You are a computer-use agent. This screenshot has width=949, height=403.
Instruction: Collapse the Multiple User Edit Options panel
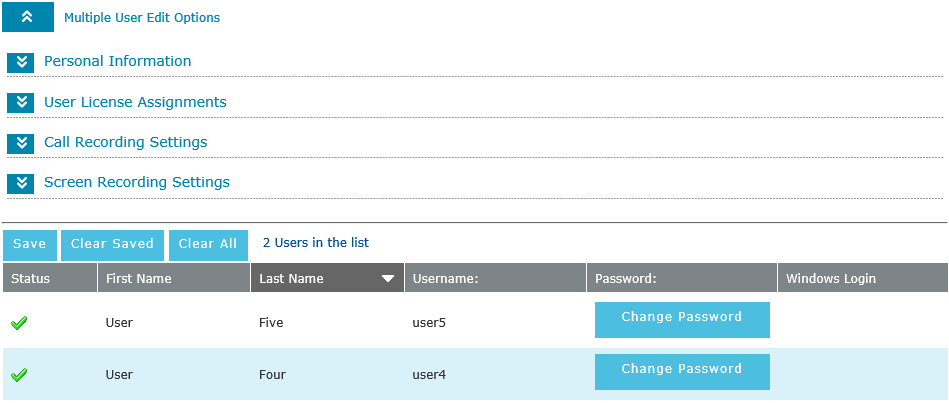point(28,17)
